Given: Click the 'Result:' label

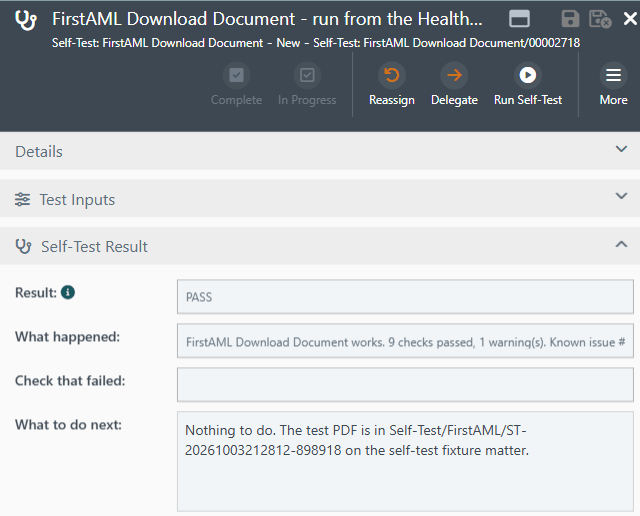Looking at the screenshot, I should 36,293.
